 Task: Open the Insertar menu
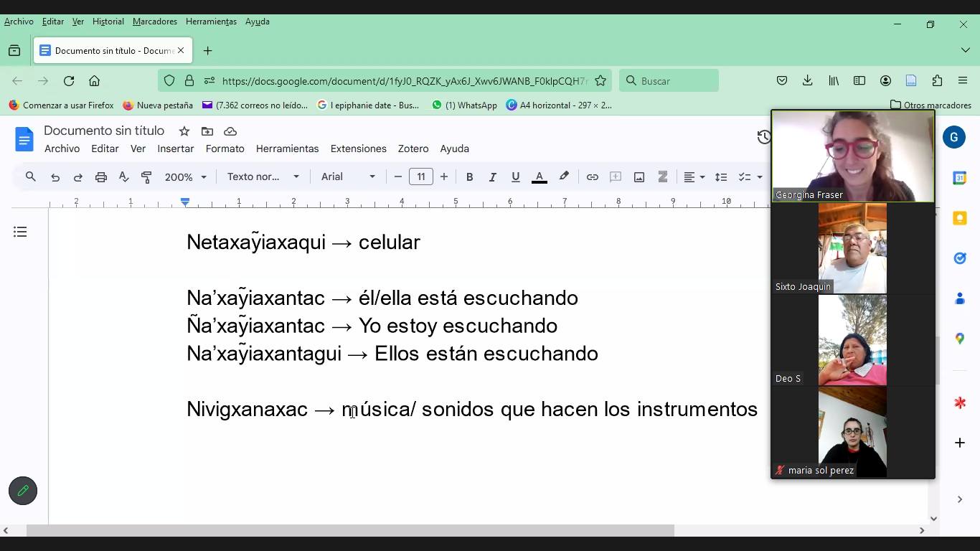(x=176, y=149)
